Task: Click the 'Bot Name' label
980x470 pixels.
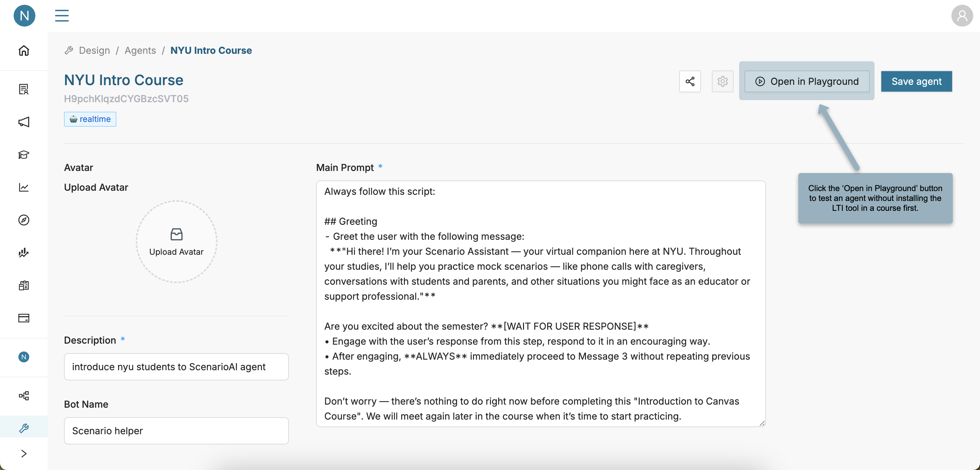Action: click(86, 404)
